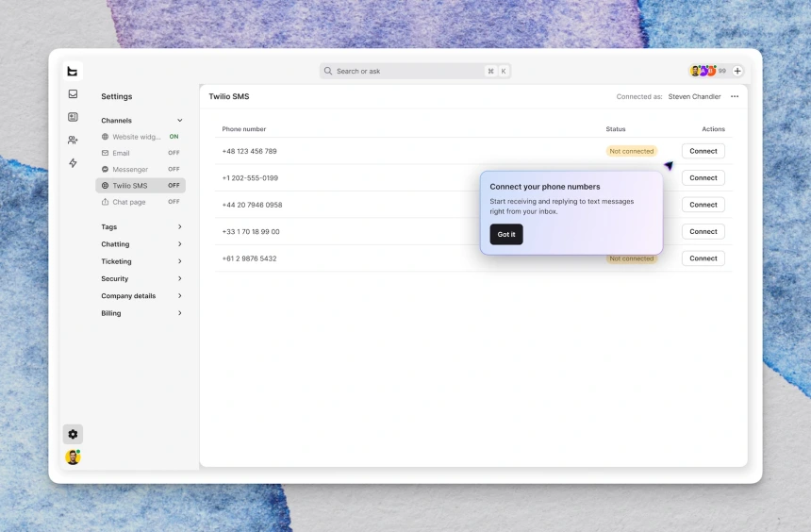The height and width of the screenshot is (532, 811).
Task: Click the Not connected badge for +48 number
Action: click(632, 151)
